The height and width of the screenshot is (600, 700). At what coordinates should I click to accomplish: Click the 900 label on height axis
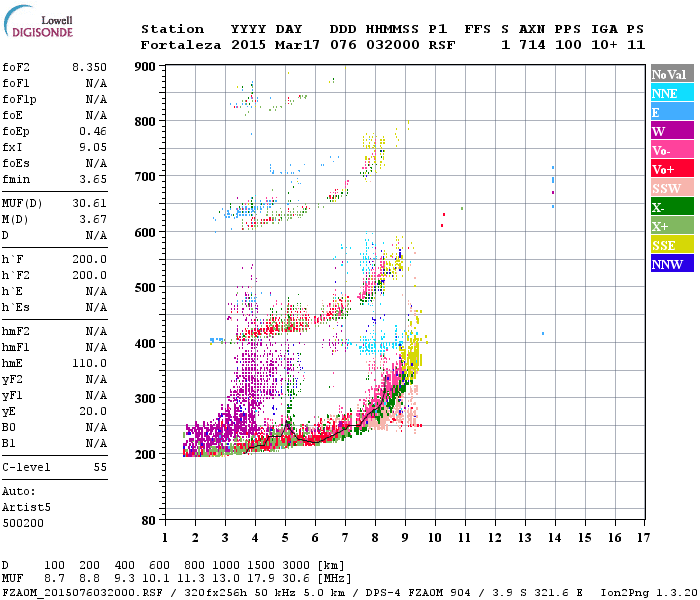[145, 67]
